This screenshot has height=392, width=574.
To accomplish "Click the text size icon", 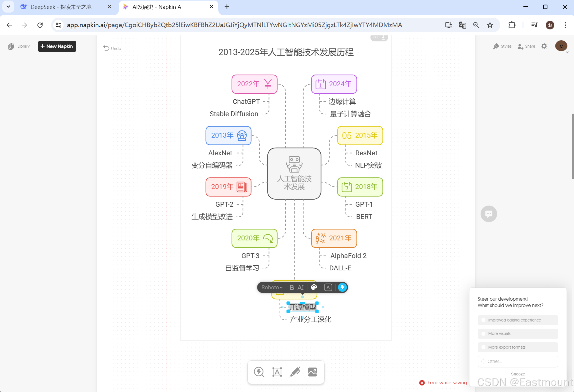I will point(301,288).
